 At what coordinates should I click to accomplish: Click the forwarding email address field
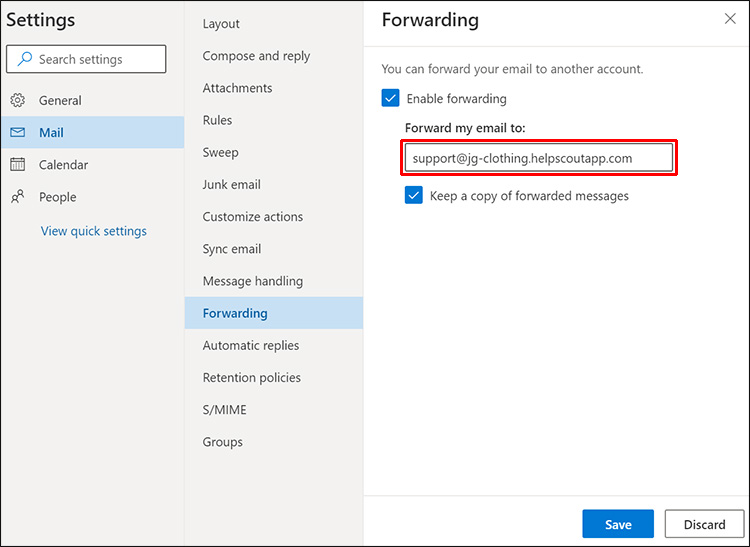[540, 158]
